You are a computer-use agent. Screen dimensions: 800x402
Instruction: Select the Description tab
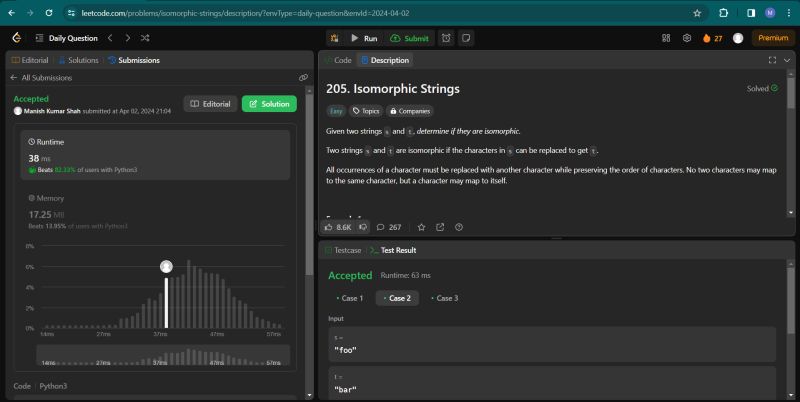pyautogui.click(x=385, y=60)
